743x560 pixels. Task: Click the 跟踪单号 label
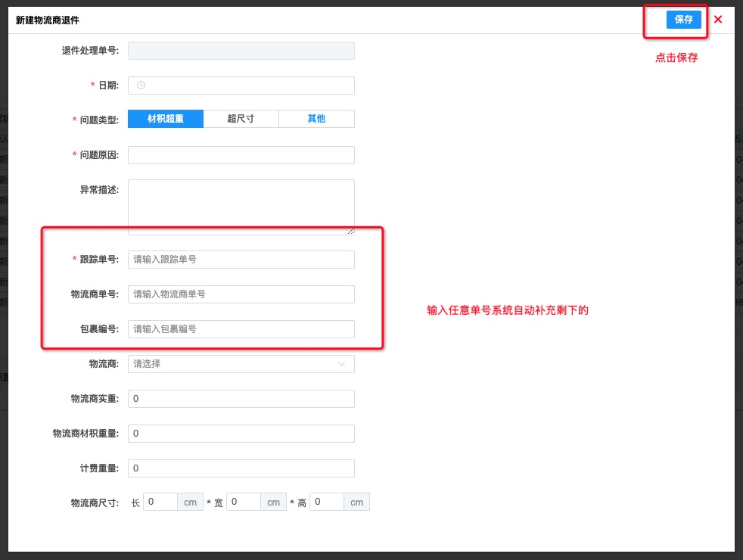click(x=99, y=259)
